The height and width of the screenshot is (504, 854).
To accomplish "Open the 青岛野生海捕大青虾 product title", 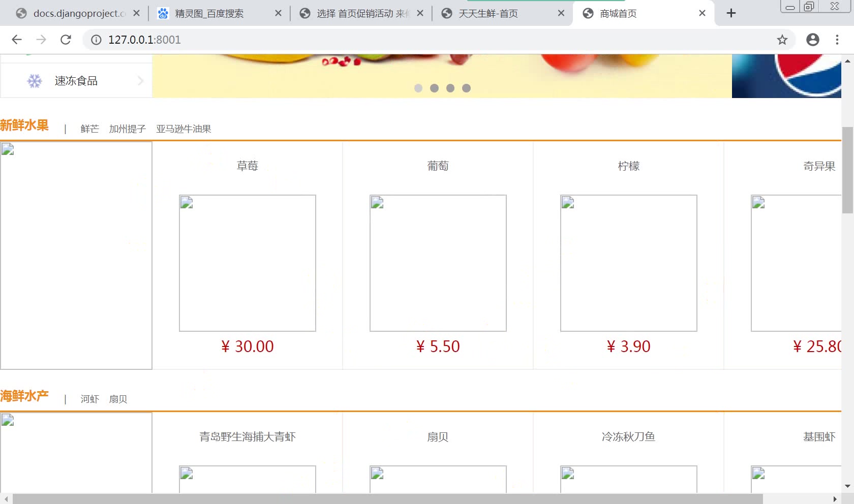I will 248,436.
